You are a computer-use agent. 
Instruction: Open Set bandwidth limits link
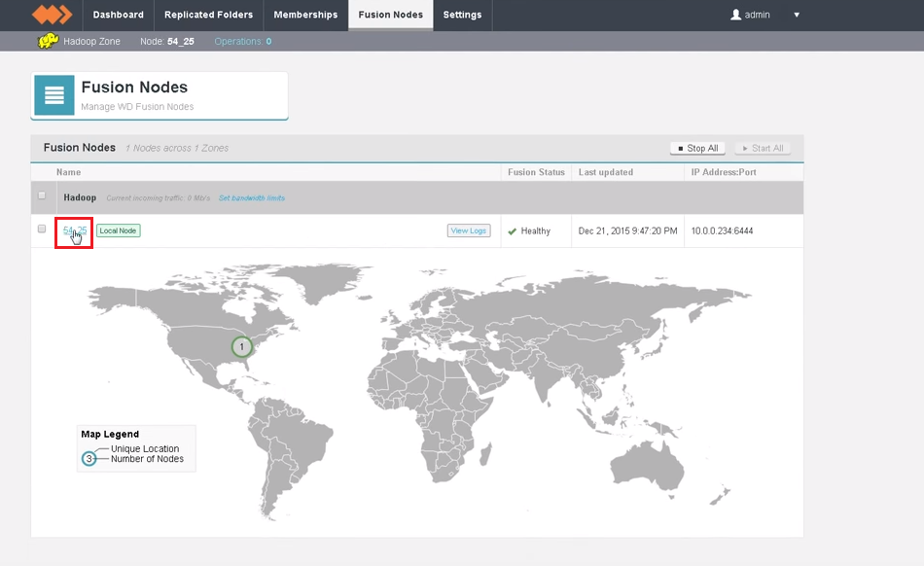pyautogui.click(x=252, y=197)
